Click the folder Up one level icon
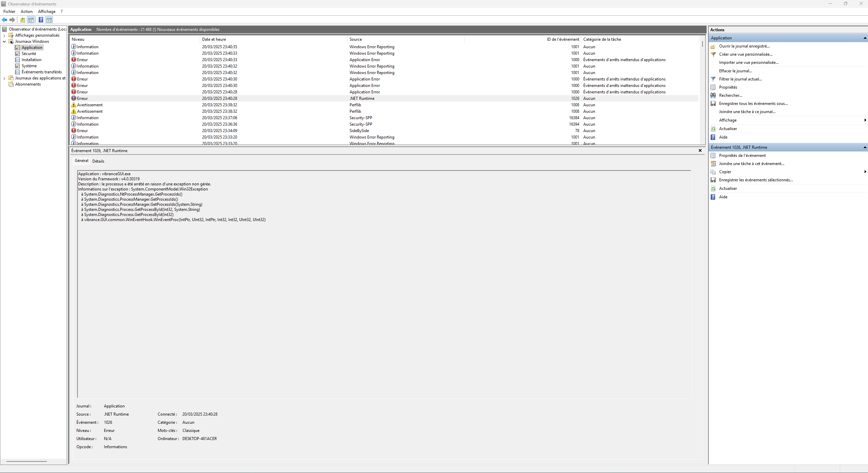 [x=23, y=20]
